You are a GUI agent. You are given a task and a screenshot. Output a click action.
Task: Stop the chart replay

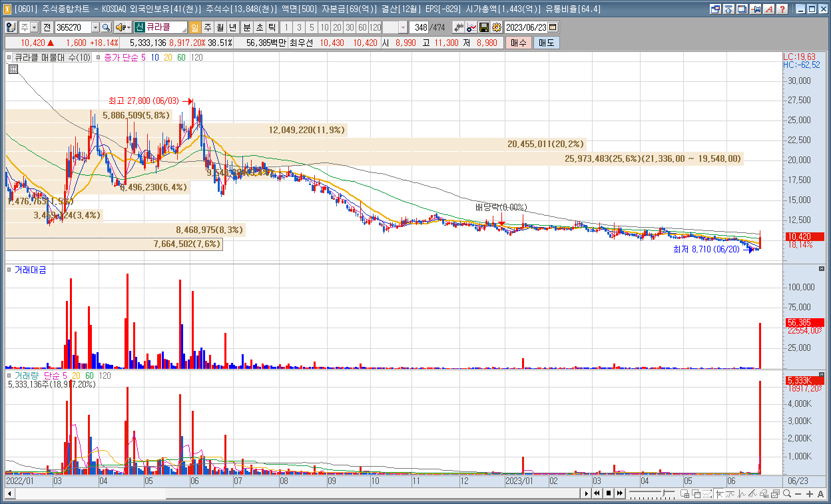[609, 493]
